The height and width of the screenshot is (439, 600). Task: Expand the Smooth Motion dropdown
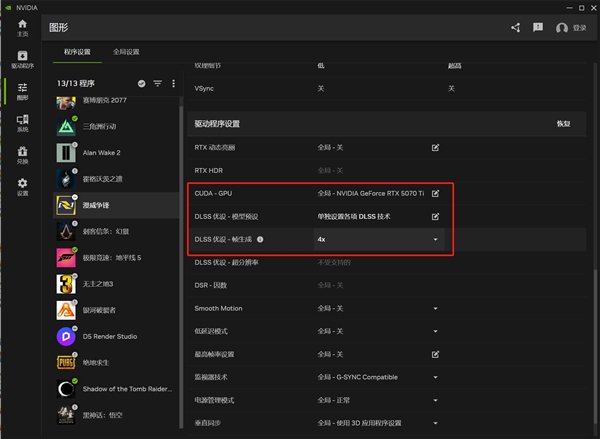[435, 309]
